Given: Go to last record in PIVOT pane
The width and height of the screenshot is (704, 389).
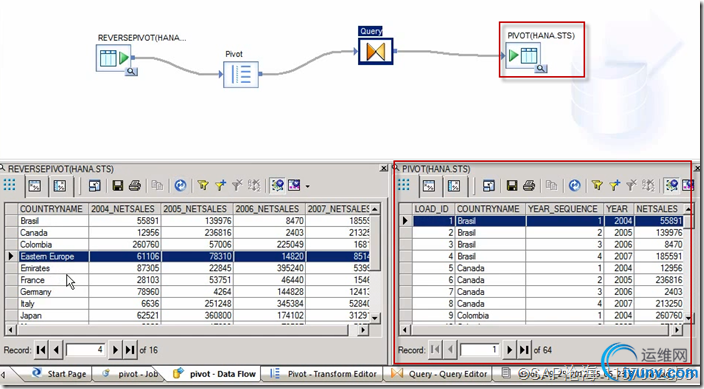Looking at the screenshot, I should 524,349.
